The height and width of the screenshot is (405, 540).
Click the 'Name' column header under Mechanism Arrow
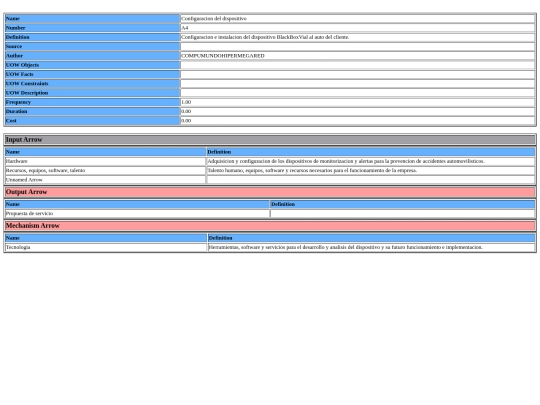106,238
